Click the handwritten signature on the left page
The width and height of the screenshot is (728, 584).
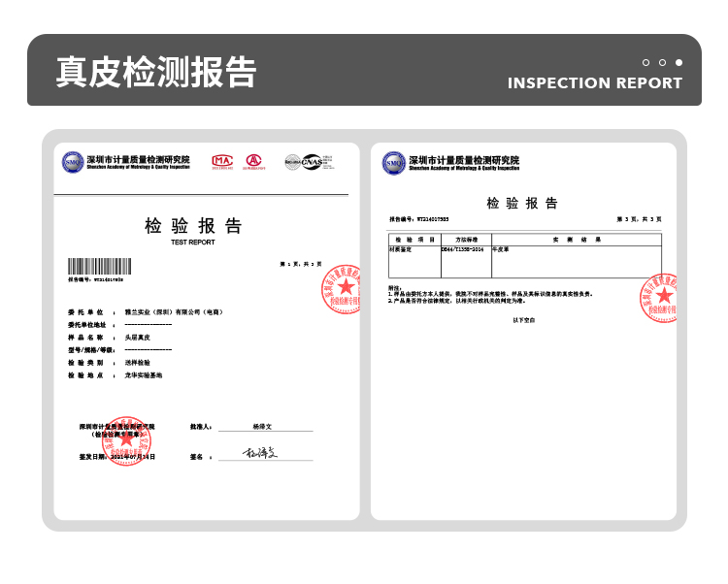[259, 453]
